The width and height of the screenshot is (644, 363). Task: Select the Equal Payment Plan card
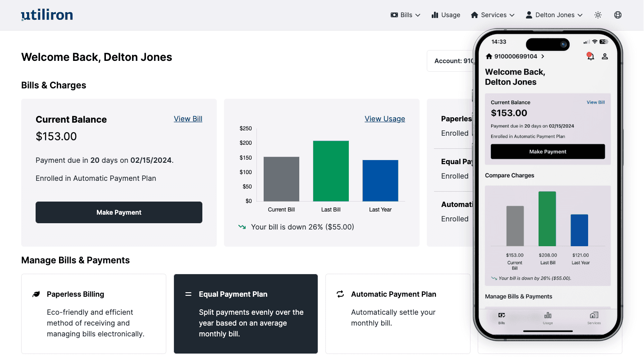(246, 314)
